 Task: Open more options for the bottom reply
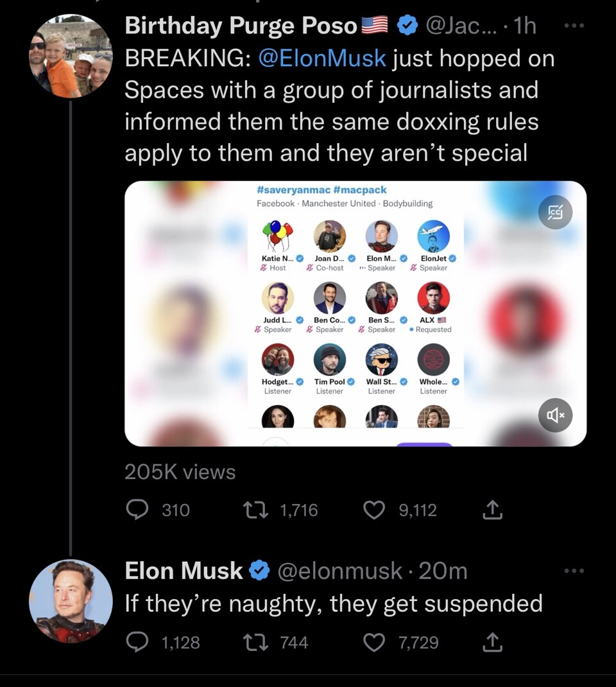(x=573, y=570)
